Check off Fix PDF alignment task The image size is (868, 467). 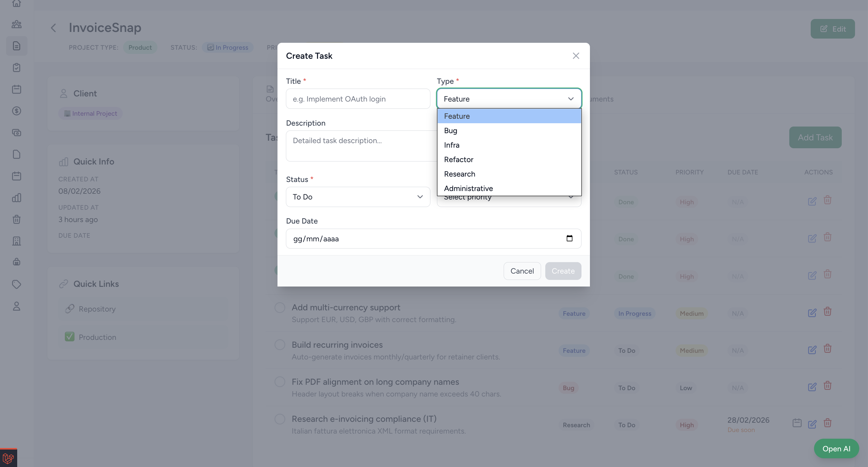click(x=280, y=382)
